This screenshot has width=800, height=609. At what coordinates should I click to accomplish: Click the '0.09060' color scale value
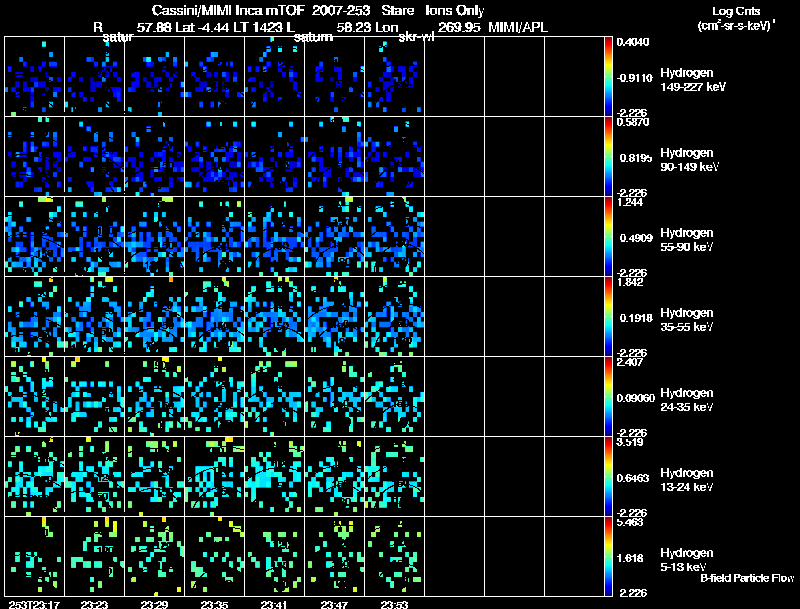point(636,398)
